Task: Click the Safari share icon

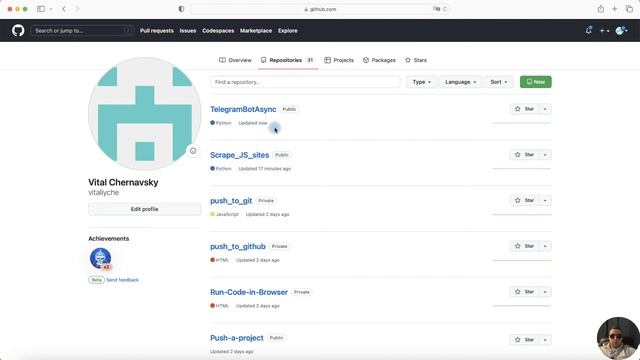Action: click(601, 9)
